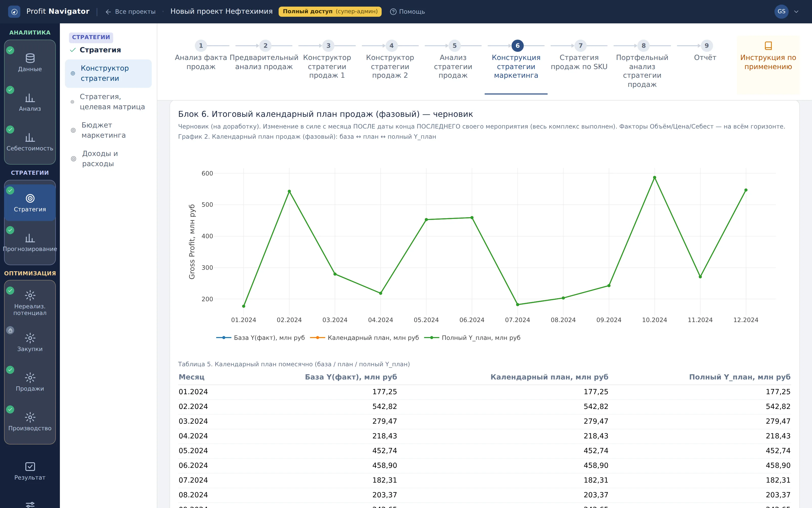The width and height of the screenshot is (812, 508).
Task: Click the 05.2024 table row label
Action: pos(193,451)
